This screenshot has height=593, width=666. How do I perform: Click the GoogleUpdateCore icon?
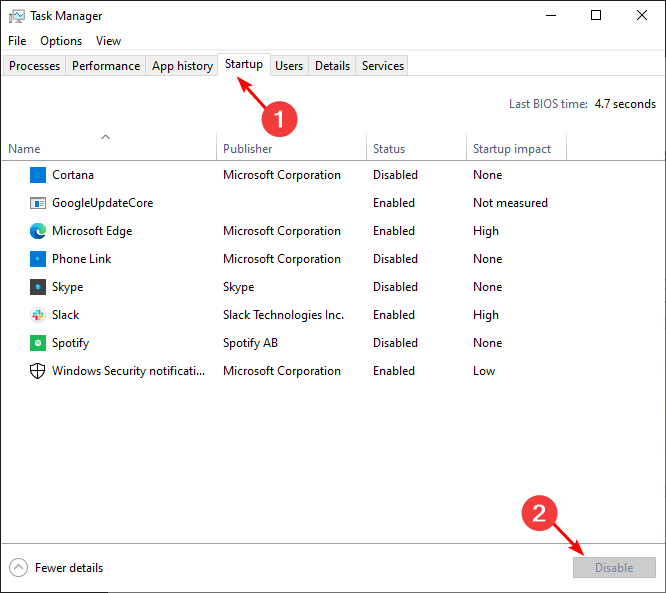(x=38, y=203)
